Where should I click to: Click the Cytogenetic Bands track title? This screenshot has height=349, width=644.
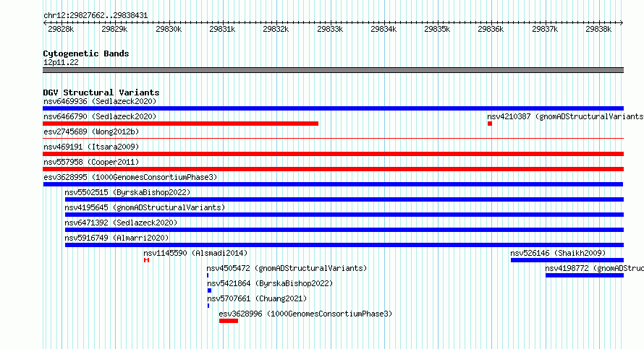(86, 53)
